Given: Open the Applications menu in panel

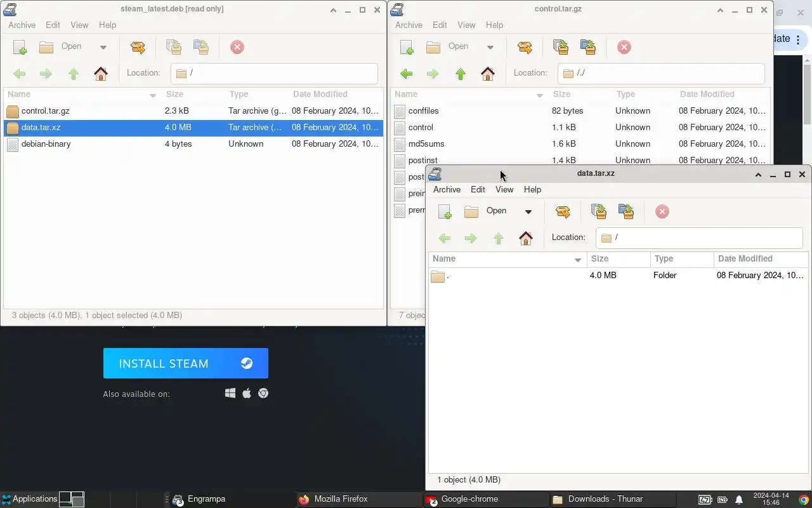Looking at the screenshot, I should point(29,499).
